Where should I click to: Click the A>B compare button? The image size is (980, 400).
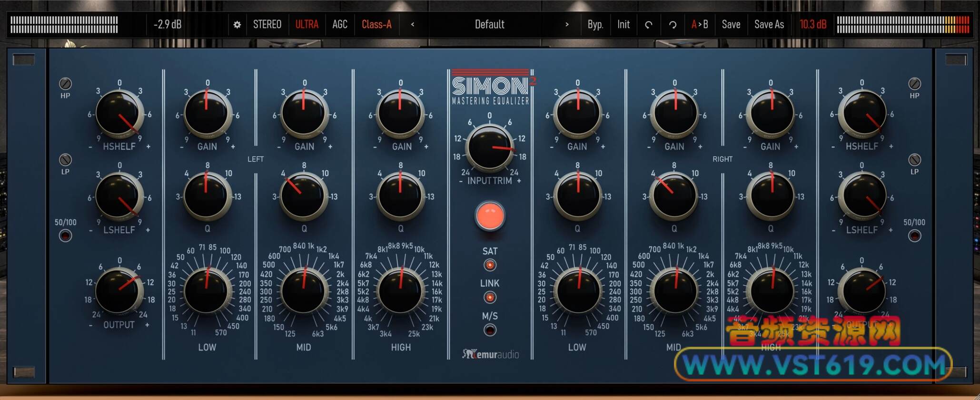[700, 24]
